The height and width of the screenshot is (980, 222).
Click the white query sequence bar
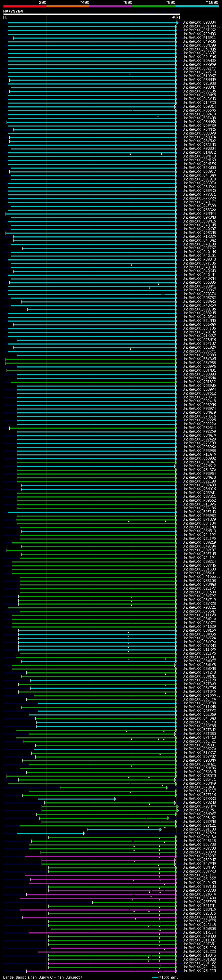click(x=91, y=15)
